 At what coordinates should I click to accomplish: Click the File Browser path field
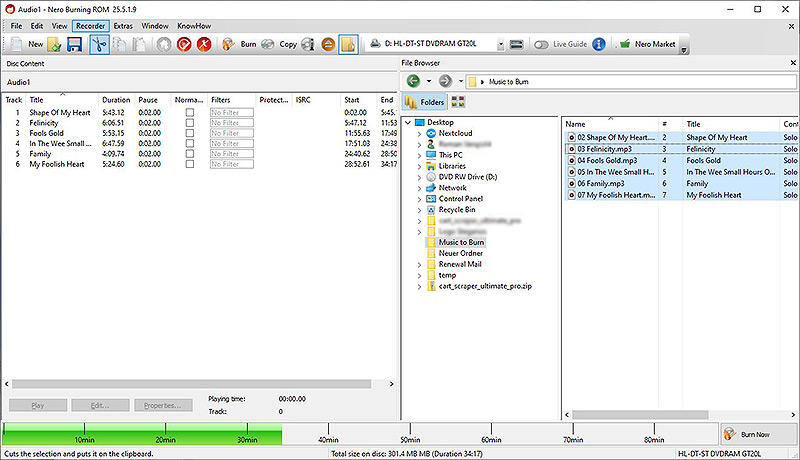(x=632, y=82)
